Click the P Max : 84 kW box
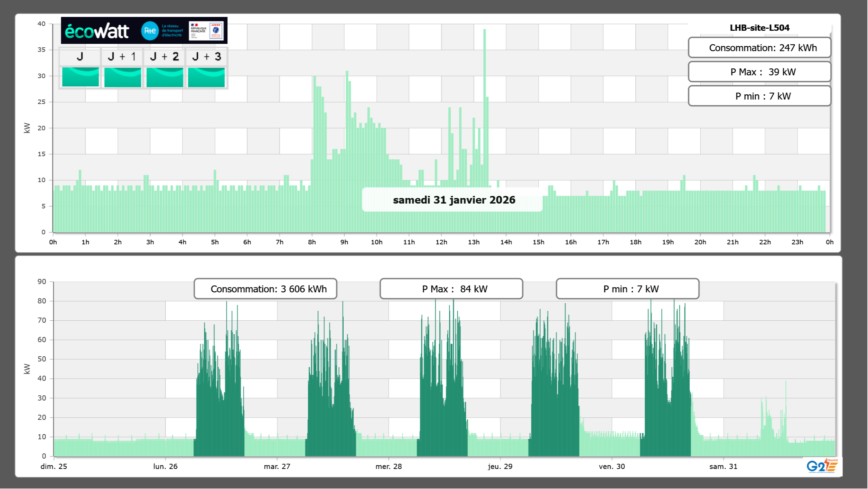The image size is (868, 489). [x=451, y=289]
